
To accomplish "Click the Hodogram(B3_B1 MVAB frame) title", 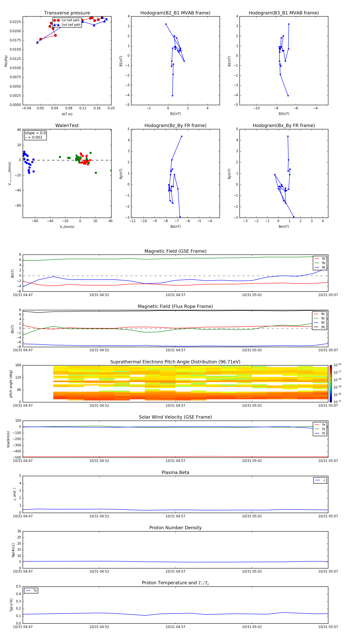I will click(284, 13).
